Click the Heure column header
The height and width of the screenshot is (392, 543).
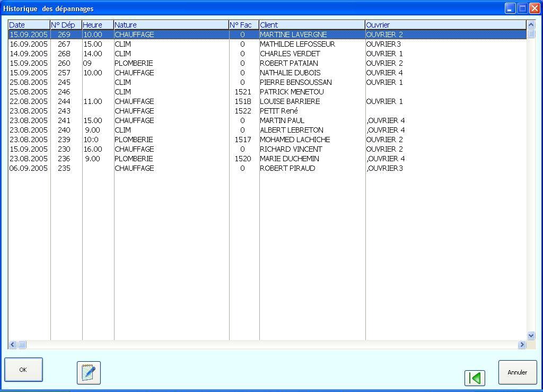pyautogui.click(x=98, y=25)
